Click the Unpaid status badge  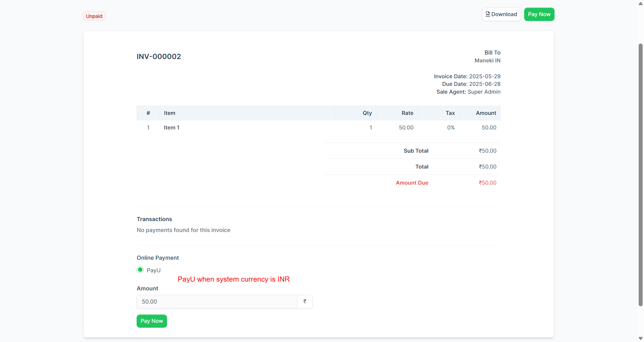click(x=94, y=16)
